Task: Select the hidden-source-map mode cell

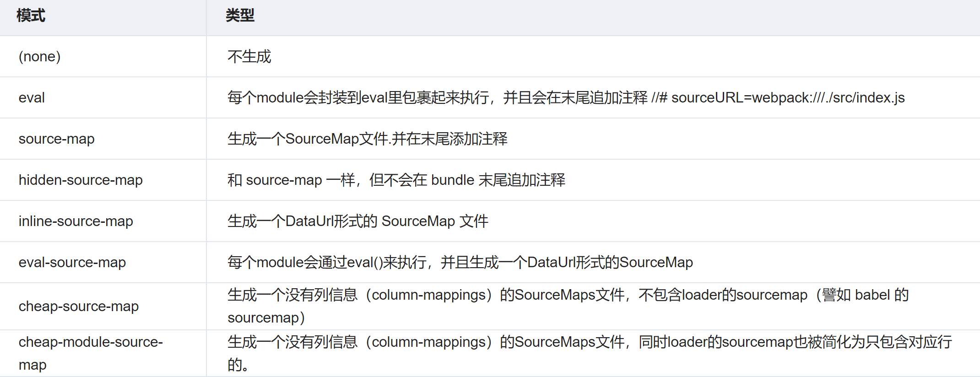Action: 103,180
